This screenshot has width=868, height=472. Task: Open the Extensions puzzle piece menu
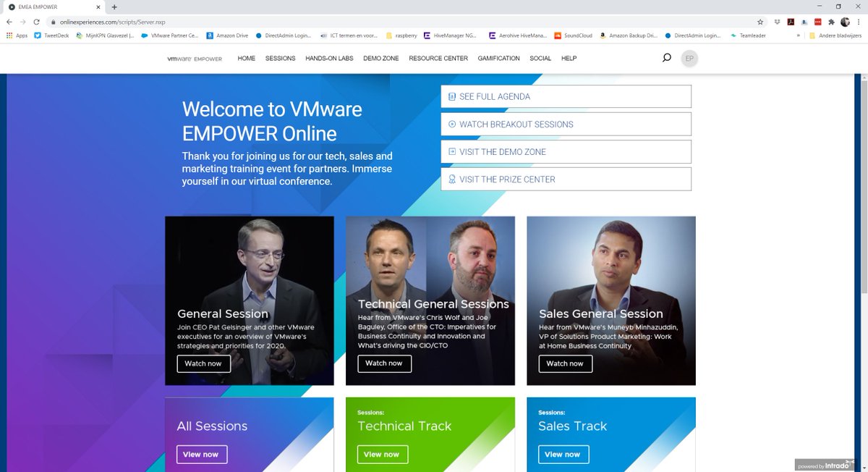coord(830,22)
